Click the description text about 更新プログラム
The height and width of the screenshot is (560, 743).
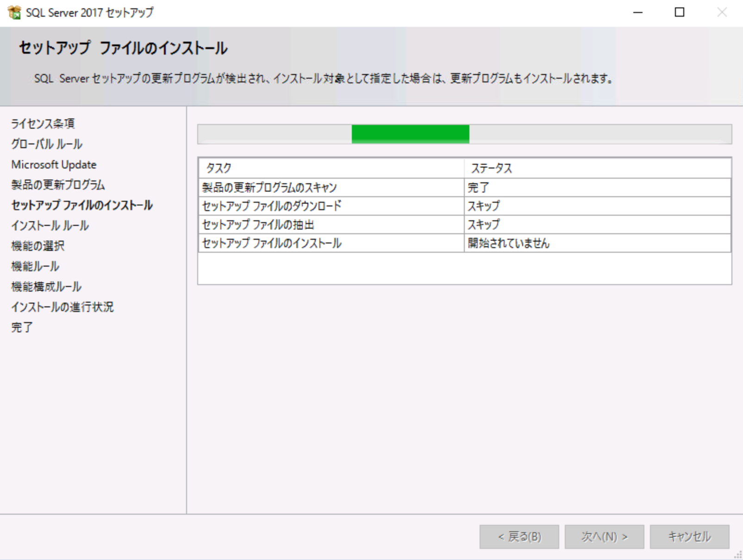point(324,79)
